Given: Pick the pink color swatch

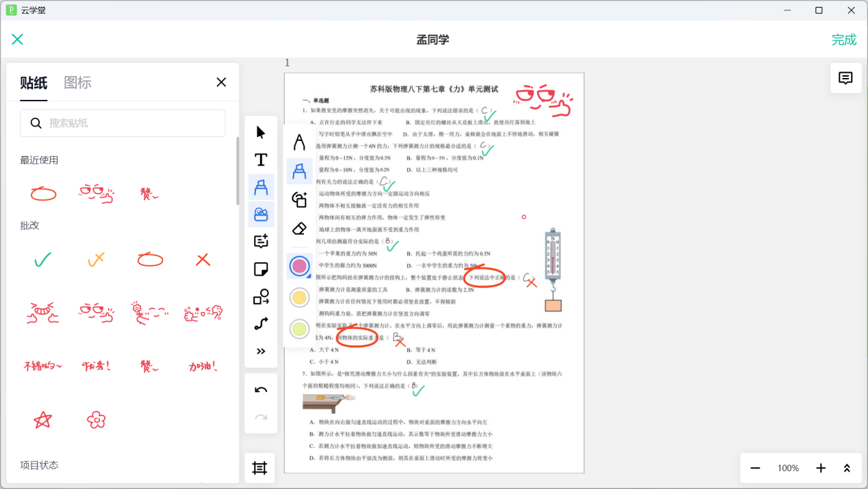Looking at the screenshot, I should [299, 266].
